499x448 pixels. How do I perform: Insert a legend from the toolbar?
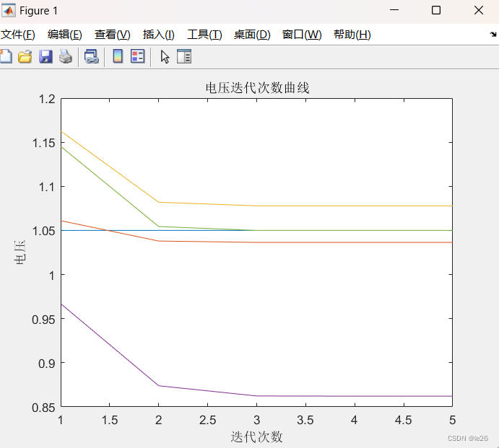138,56
